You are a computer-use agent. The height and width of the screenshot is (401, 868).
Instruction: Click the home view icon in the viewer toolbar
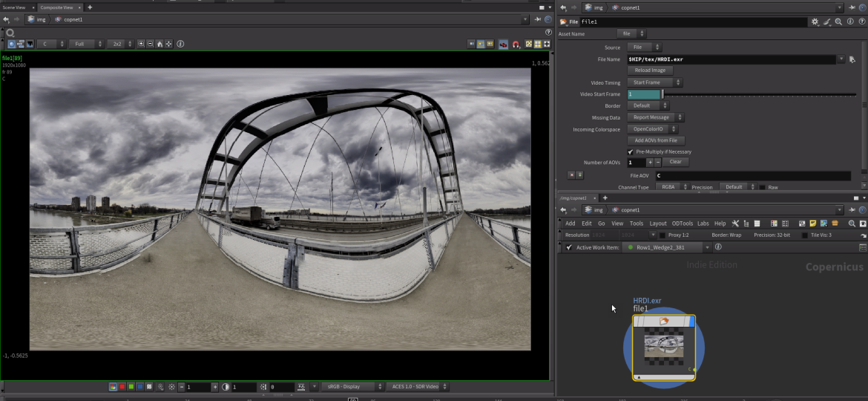160,45
